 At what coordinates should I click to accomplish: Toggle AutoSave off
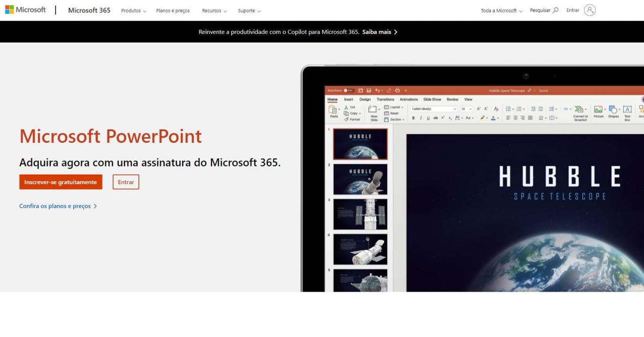pyautogui.click(x=349, y=90)
